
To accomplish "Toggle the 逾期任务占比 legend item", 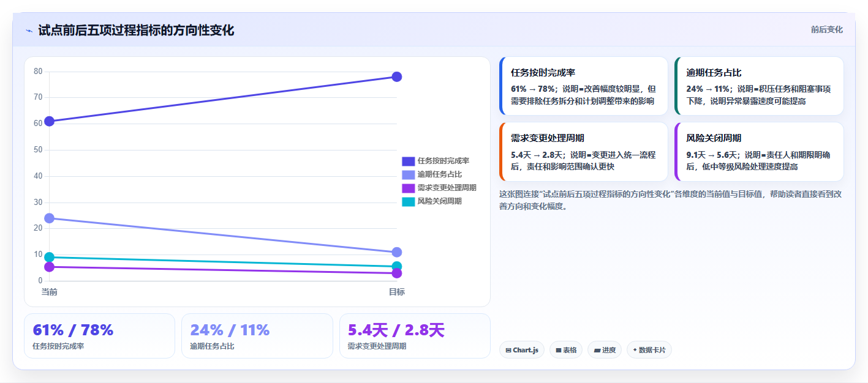I will [432, 174].
